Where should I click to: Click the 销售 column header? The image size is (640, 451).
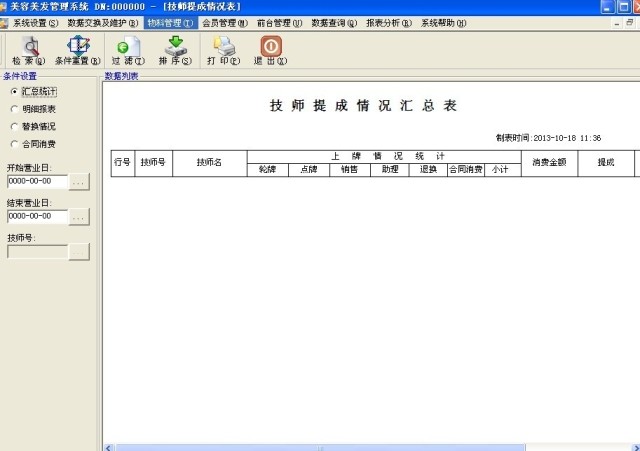(350, 170)
